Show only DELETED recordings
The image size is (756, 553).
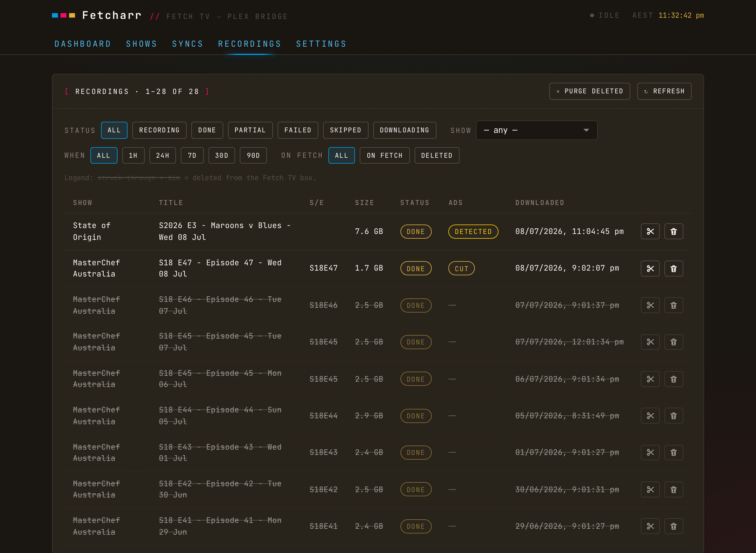tap(437, 155)
